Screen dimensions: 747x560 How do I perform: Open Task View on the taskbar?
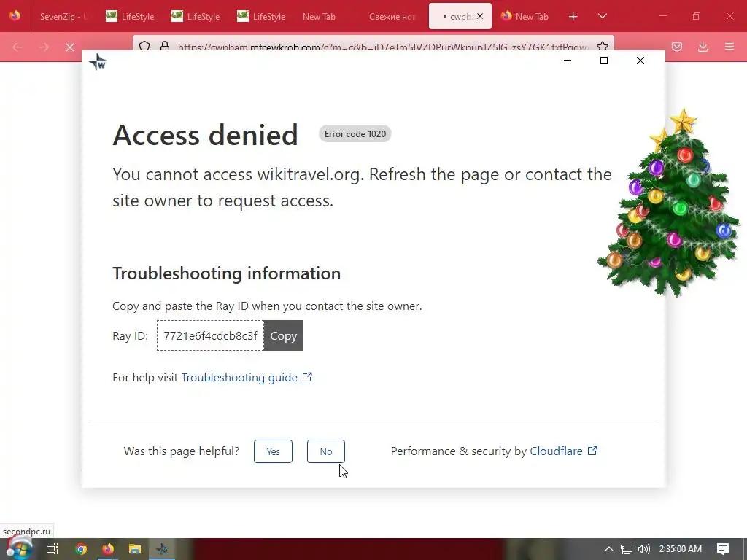(52, 549)
